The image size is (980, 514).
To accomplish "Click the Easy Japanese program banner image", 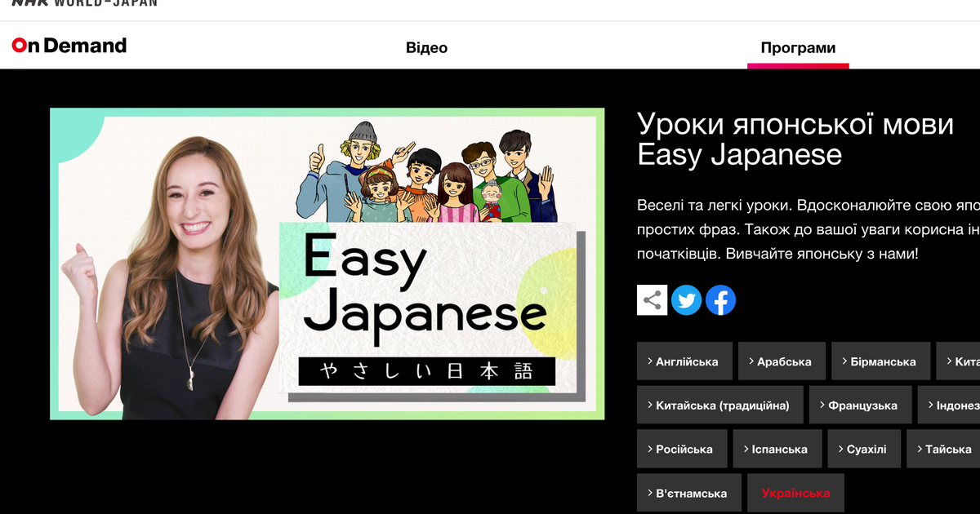I will point(327,264).
